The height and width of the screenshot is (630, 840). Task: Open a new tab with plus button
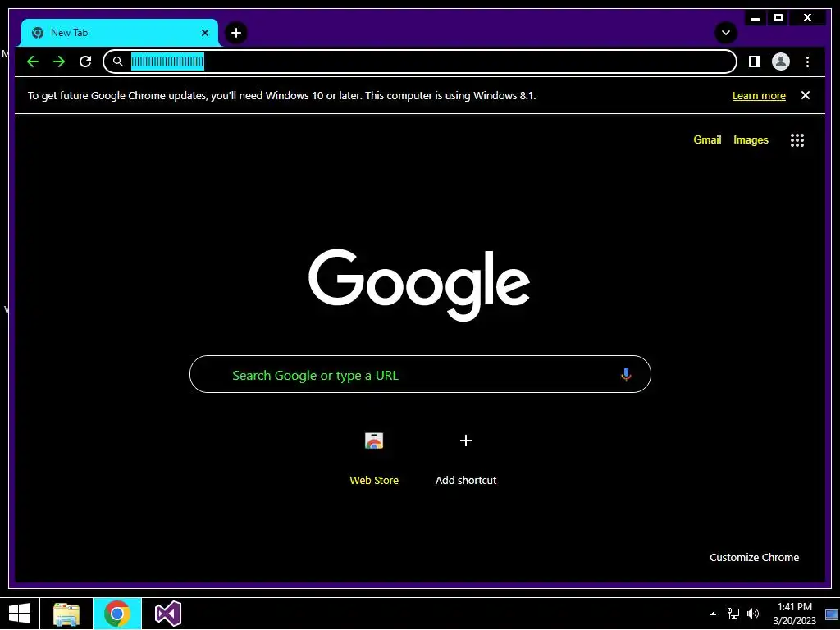coord(235,33)
